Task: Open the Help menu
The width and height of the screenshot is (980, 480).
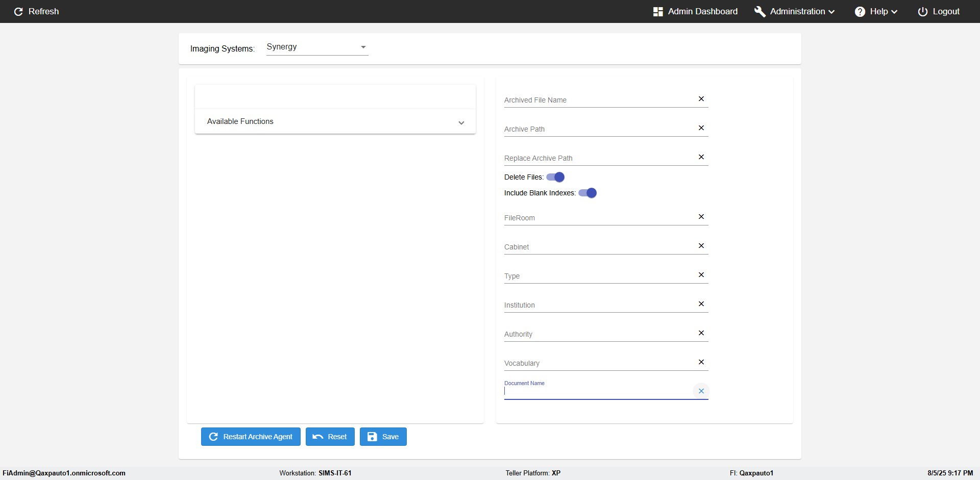Action: [876, 11]
